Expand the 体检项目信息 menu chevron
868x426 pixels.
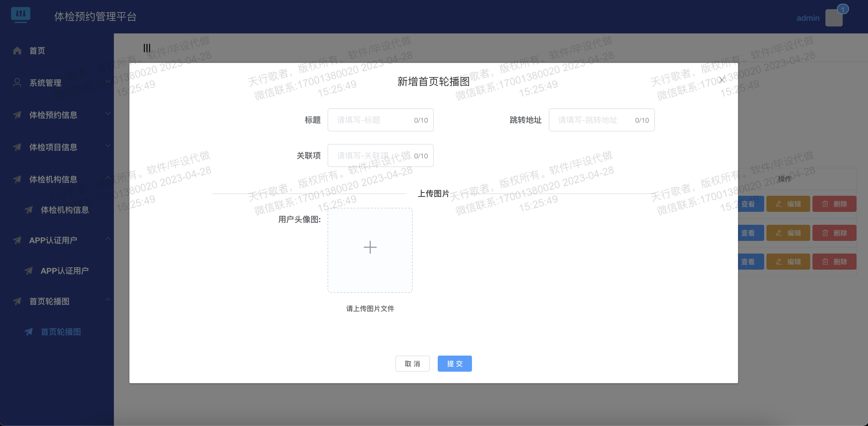point(108,146)
